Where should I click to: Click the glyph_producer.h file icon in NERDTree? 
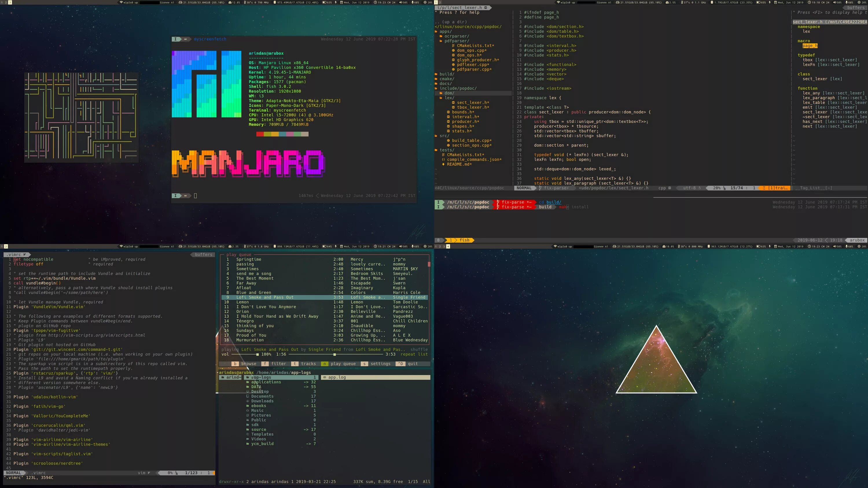point(453,60)
